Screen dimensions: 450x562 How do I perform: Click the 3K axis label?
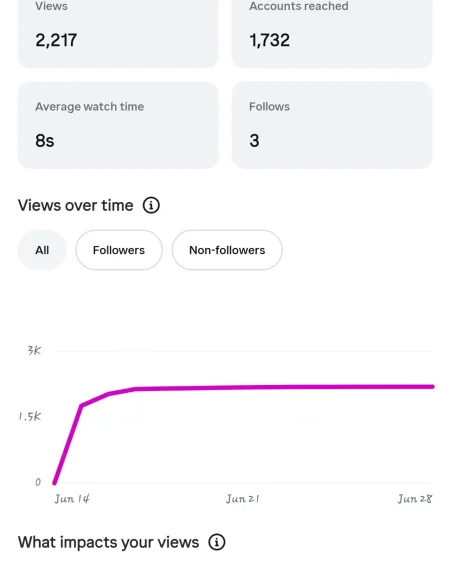[34, 350]
